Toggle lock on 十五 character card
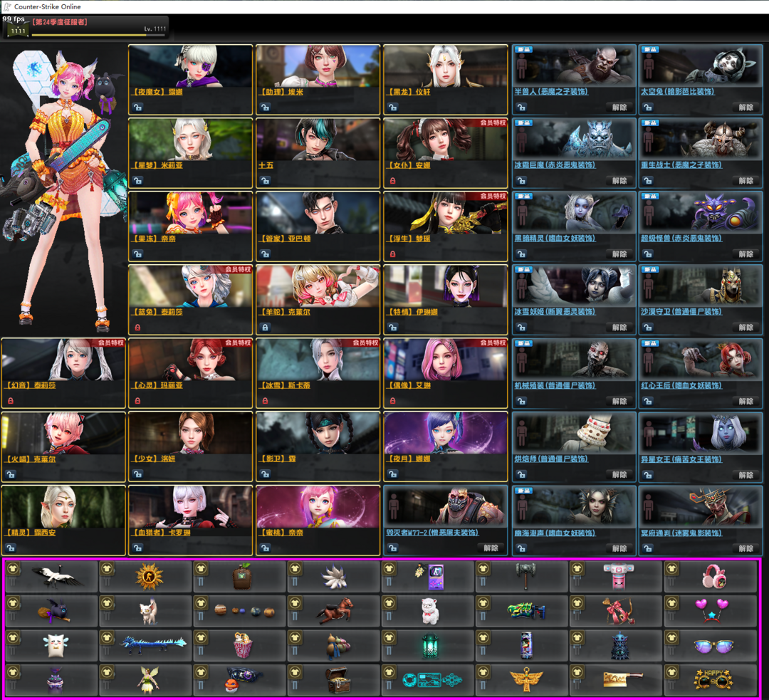The image size is (769, 700). point(266,180)
